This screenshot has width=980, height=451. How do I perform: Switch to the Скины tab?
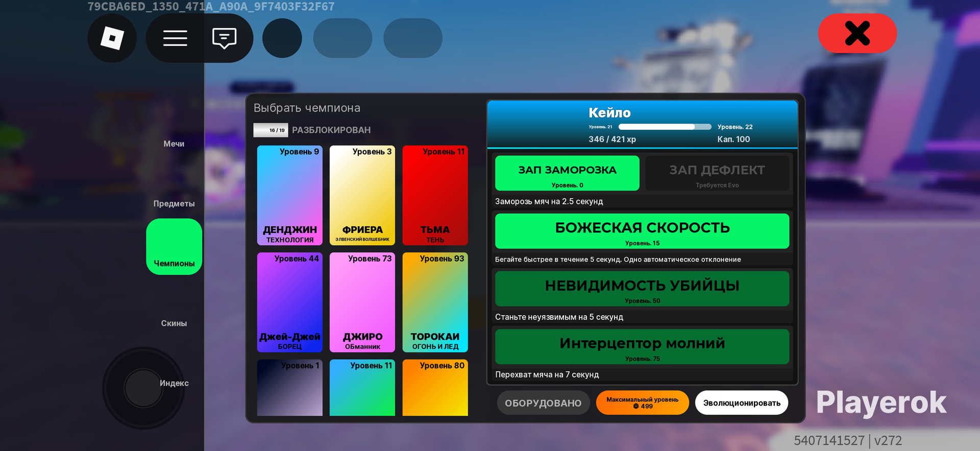pyautogui.click(x=174, y=323)
